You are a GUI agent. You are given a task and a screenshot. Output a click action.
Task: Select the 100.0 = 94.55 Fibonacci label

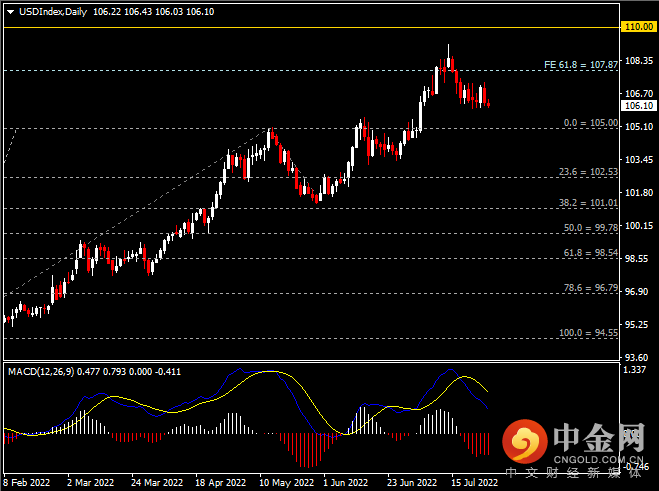point(588,333)
